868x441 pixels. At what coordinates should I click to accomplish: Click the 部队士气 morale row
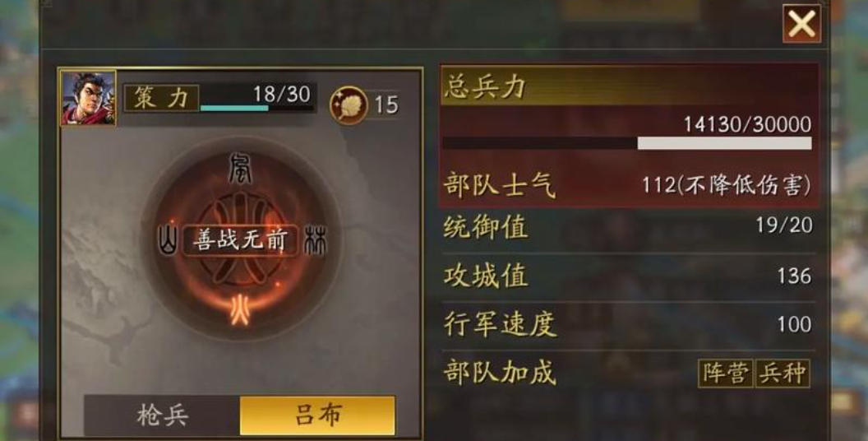coord(629,186)
